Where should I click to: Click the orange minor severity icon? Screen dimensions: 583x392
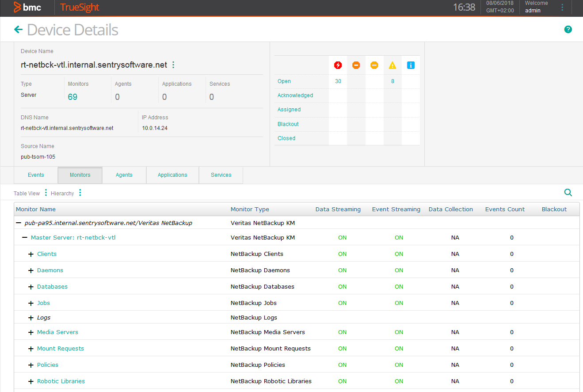pos(356,65)
